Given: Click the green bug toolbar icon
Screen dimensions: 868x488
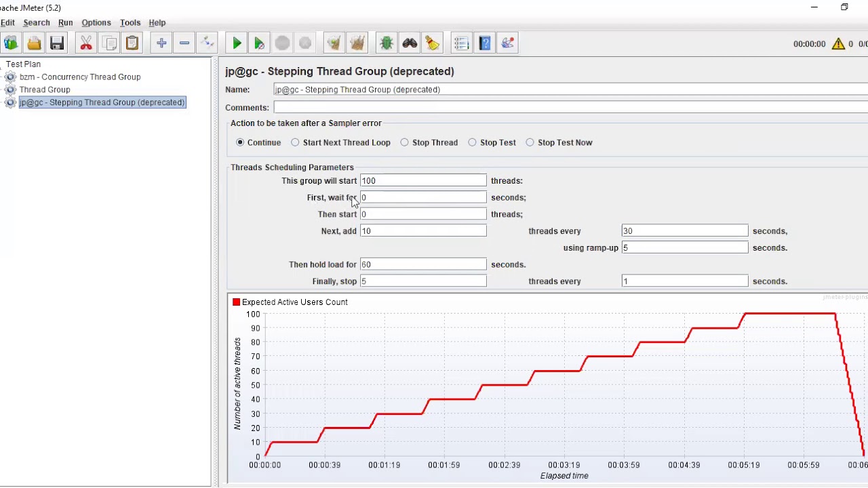Looking at the screenshot, I should point(387,43).
